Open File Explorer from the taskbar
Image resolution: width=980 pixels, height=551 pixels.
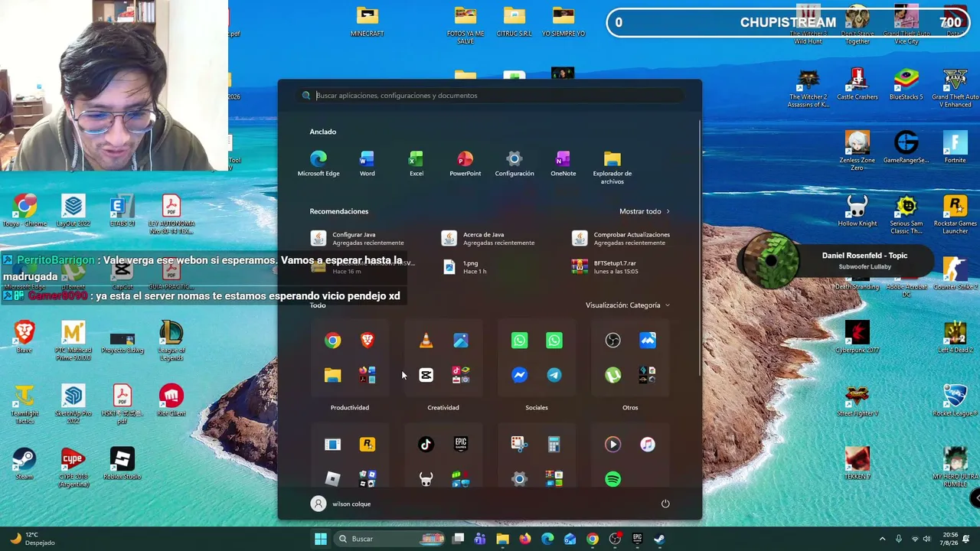(502, 539)
